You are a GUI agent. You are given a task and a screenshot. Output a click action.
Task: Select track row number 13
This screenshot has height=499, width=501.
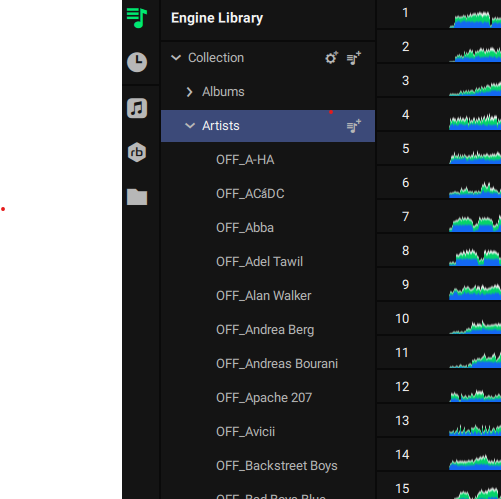coord(402,421)
